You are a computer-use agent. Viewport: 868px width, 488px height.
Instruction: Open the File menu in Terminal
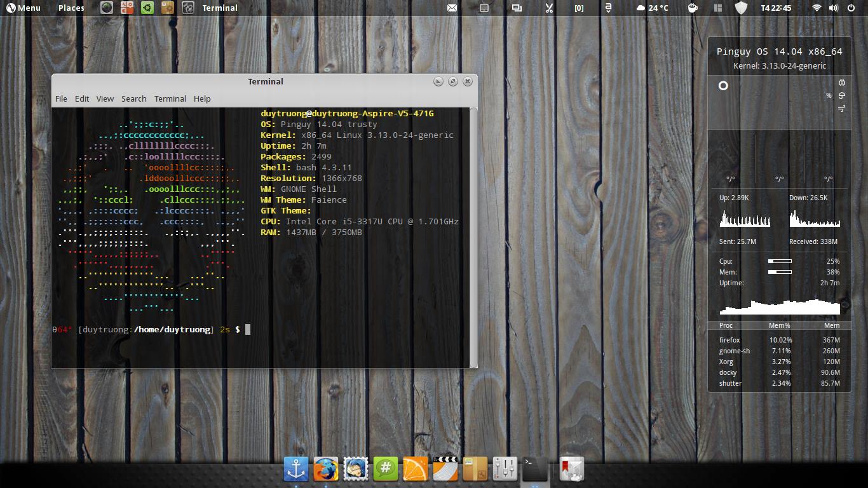pos(61,98)
